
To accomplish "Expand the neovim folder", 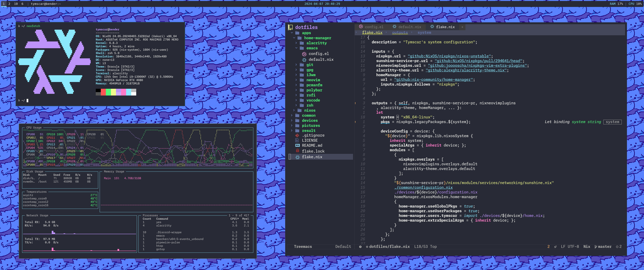I will [x=296, y=80].
